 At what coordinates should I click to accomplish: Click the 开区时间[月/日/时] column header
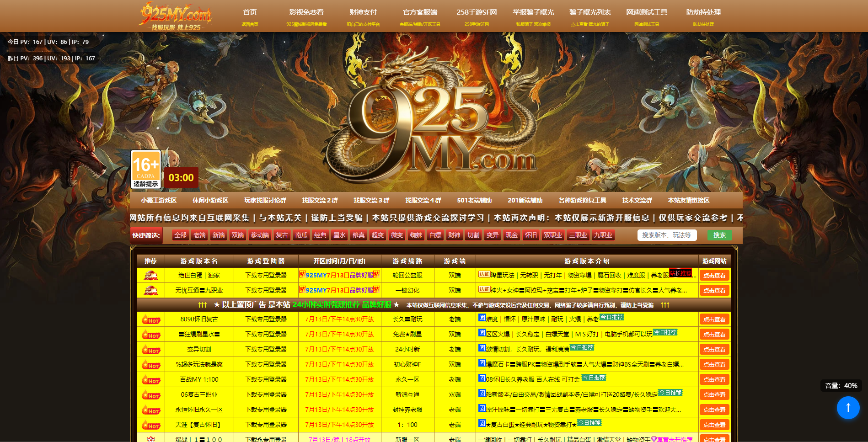click(x=339, y=261)
